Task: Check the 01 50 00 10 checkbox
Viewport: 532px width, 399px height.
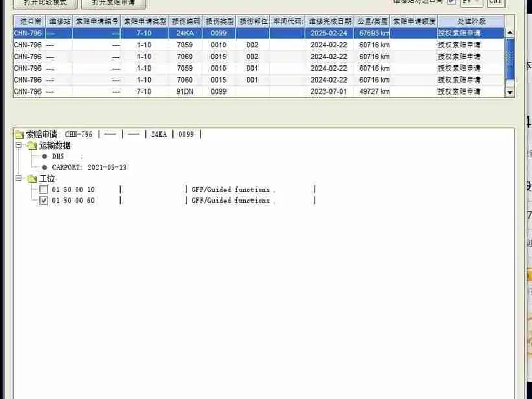Action: click(x=44, y=189)
